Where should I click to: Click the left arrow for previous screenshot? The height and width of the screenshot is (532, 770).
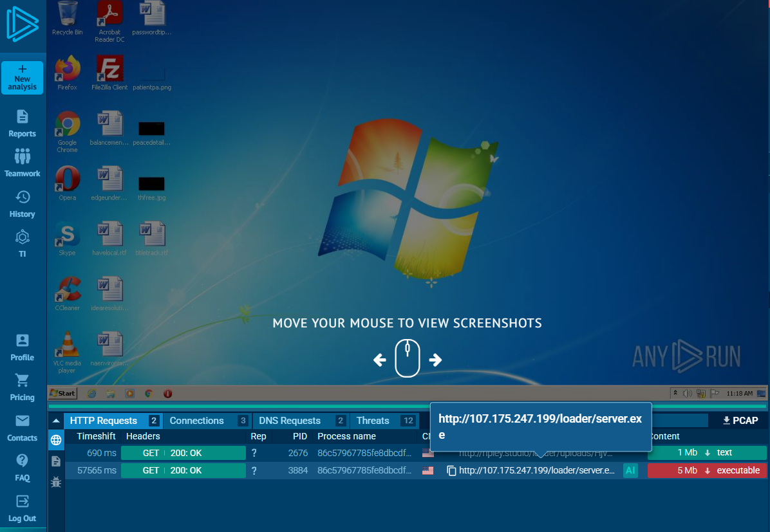click(380, 360)
